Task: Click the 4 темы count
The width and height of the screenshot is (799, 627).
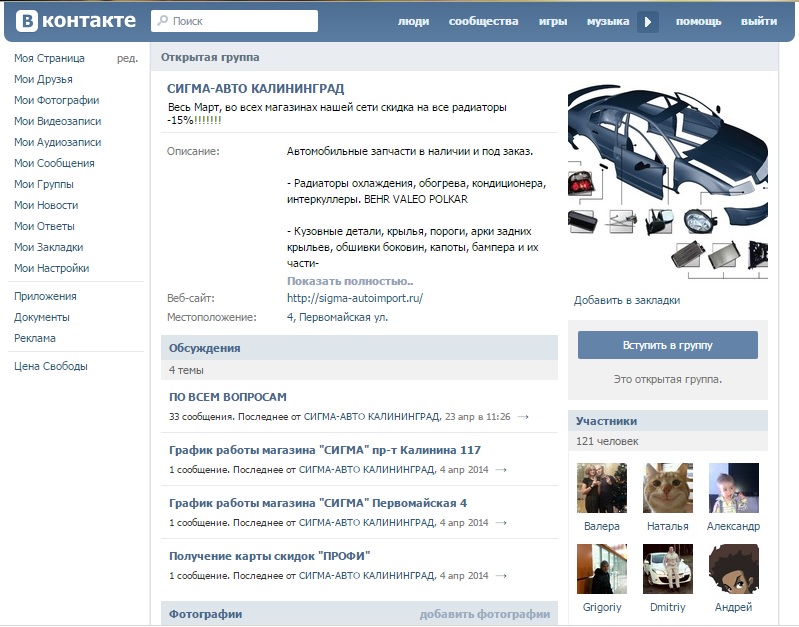Action: point(186,370)
